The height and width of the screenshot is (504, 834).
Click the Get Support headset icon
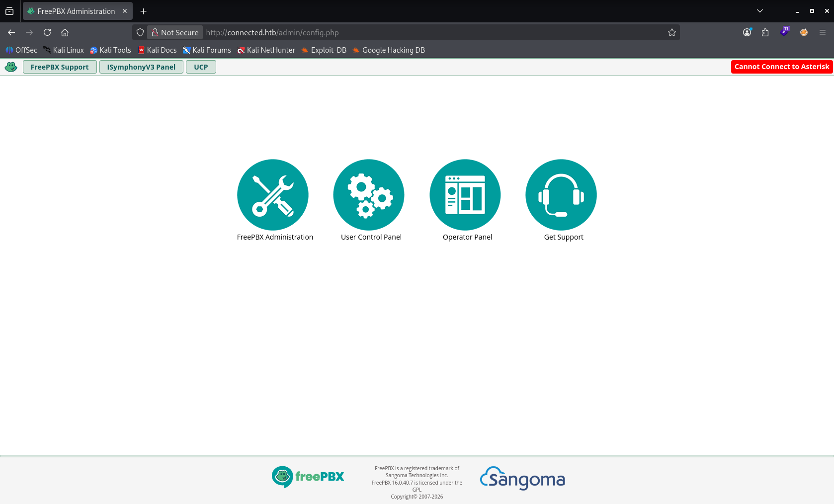561,195
